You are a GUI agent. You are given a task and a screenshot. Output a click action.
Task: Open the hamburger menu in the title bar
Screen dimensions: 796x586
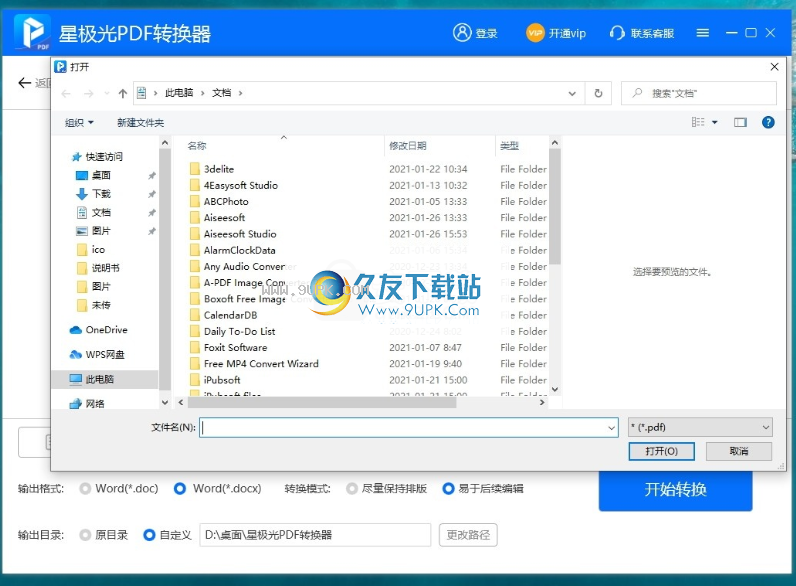(x=703, y=33)
